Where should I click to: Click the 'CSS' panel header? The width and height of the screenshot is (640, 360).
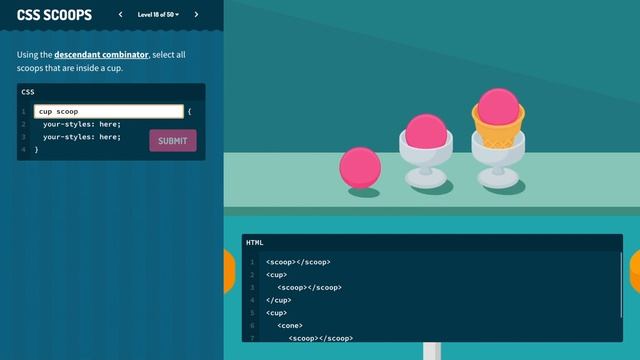point(28,92)
